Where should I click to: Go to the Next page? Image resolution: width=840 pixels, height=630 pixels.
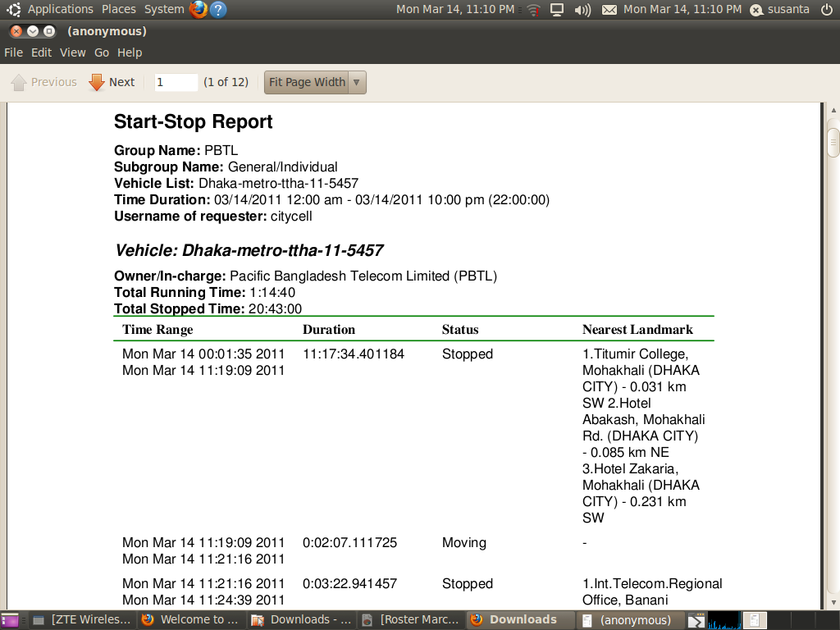pos(112,82)
